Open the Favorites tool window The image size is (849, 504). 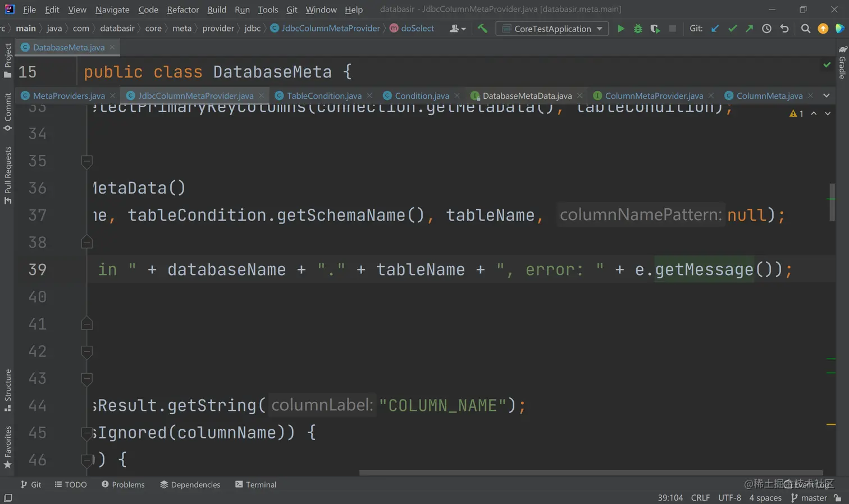(x=7, y=447)
